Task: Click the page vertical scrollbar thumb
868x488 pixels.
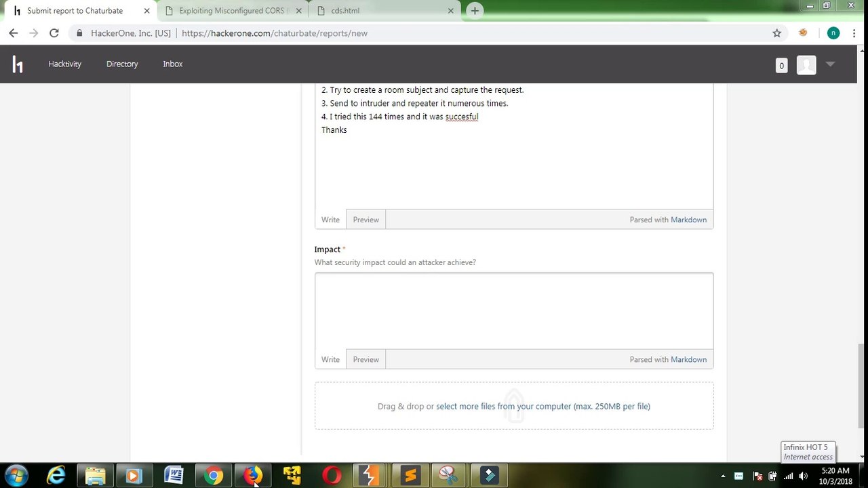Action: 862,386
